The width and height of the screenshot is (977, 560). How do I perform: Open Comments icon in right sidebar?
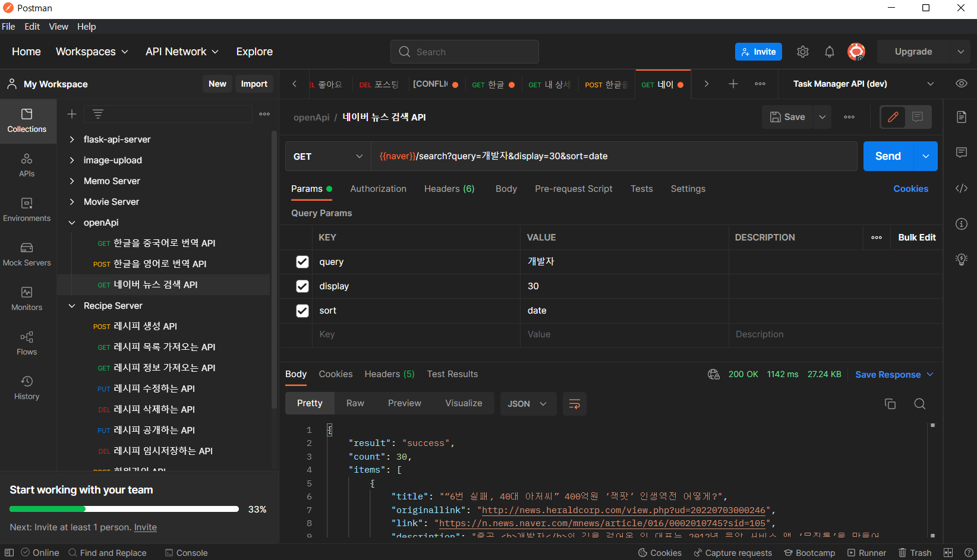[962, 153]
